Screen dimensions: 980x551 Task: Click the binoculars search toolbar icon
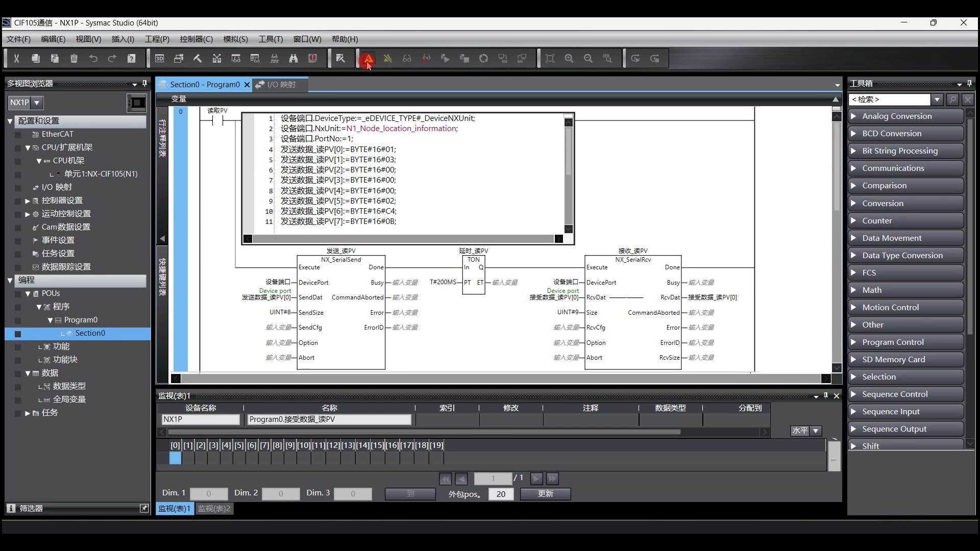pyautogui.click(x=293, y=59)
